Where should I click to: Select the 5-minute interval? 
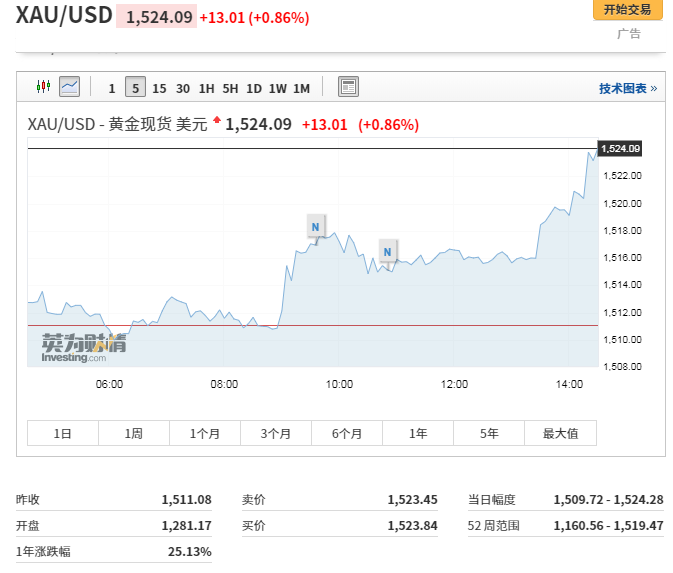tap(135, 88)
